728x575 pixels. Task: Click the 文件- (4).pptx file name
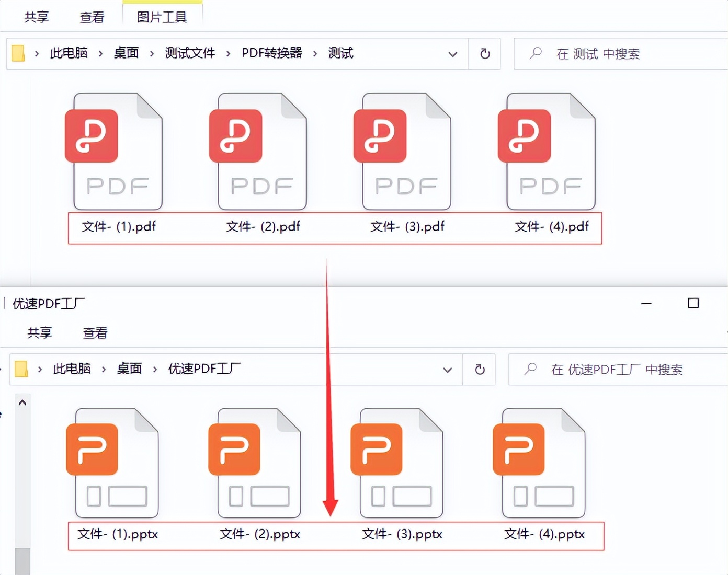544,534
